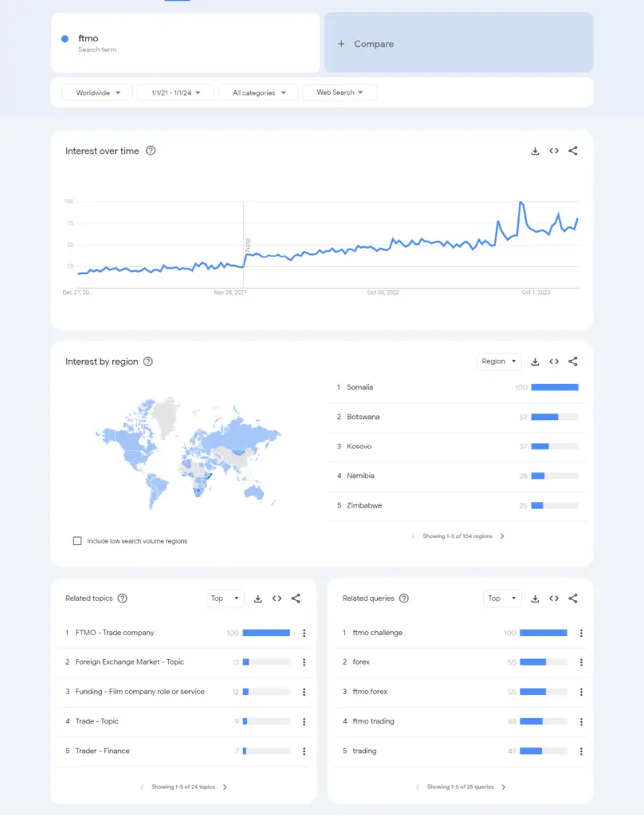This screenshot has height=816, width=644.
Task: Open the FTMO - Trade company topic
Action: pos(115,633)
